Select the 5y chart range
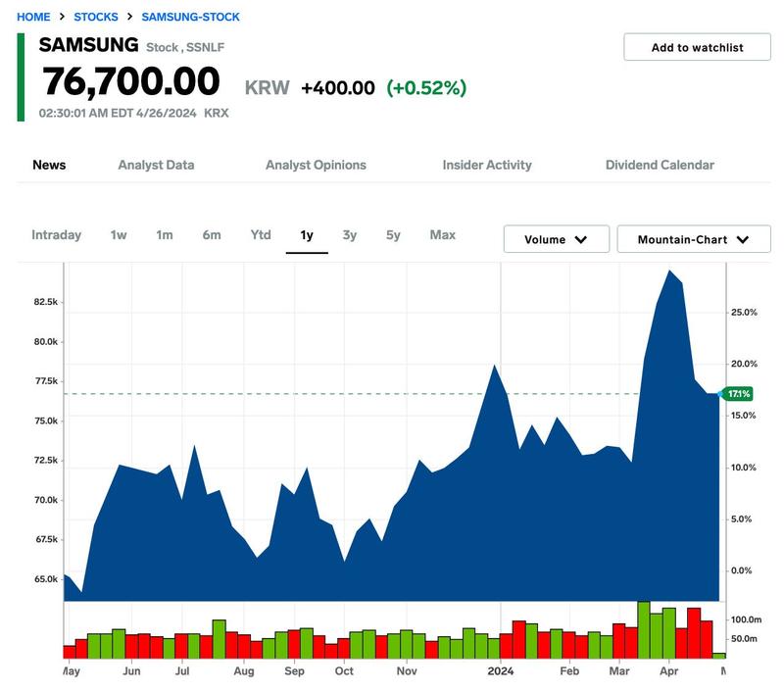784x692 pixels. pyautogui.click(x=393, y=235)
